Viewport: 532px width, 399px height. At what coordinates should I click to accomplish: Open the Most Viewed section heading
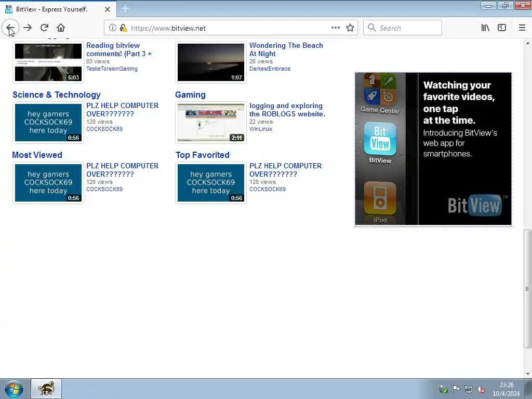click(x=37, y=155)
